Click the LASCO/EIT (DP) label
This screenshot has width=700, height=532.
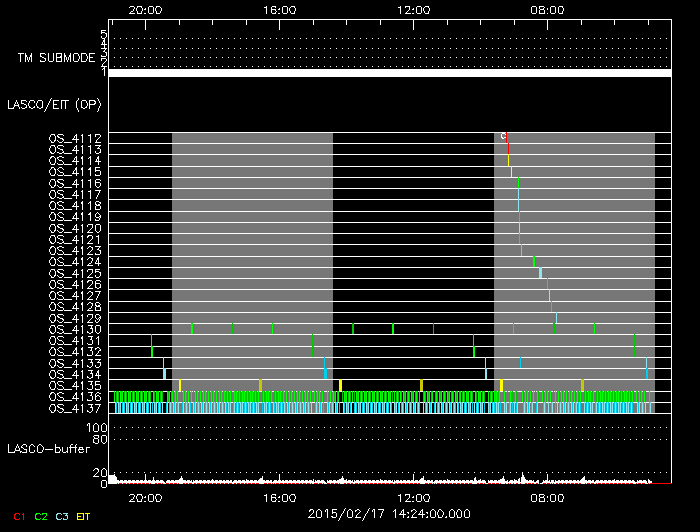click(53, 104)
